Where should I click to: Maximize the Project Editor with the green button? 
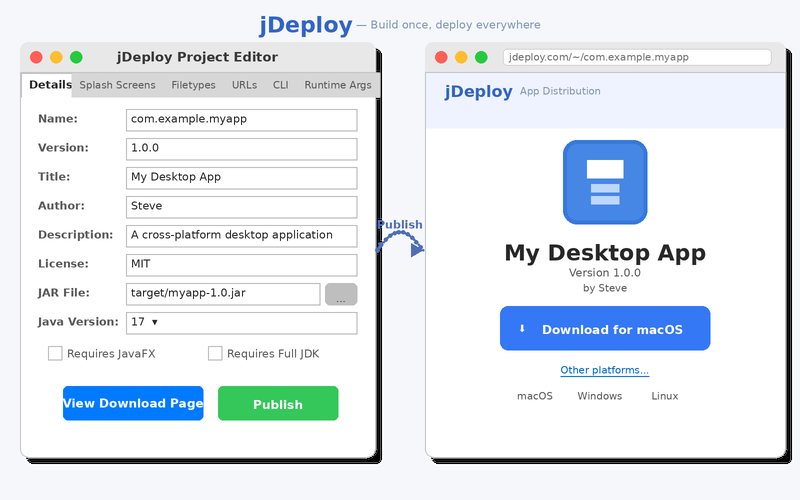point(76,57)
